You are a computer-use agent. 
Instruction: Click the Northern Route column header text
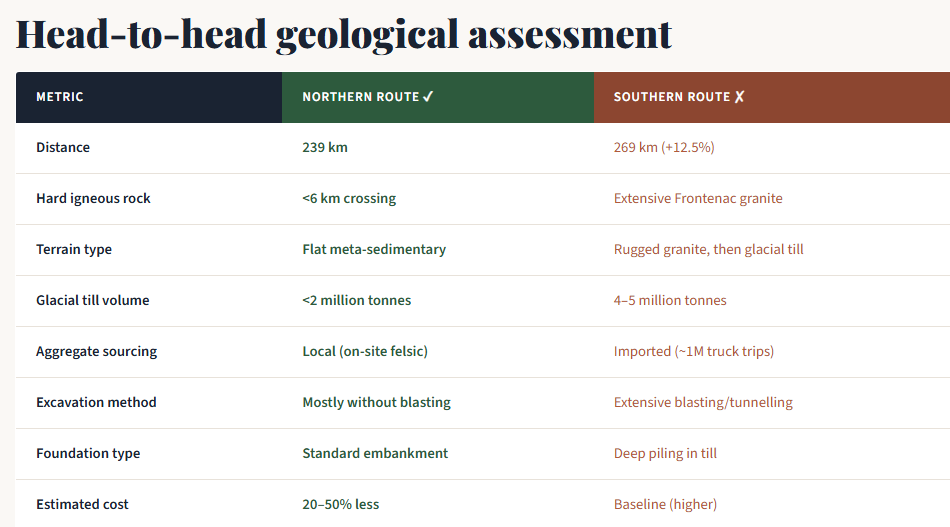[x=361, y=97]
